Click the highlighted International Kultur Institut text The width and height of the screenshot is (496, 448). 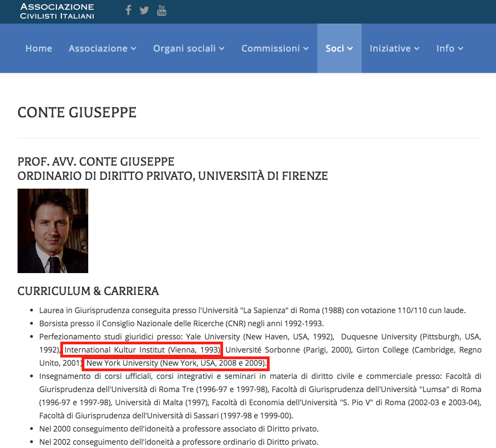142,350
